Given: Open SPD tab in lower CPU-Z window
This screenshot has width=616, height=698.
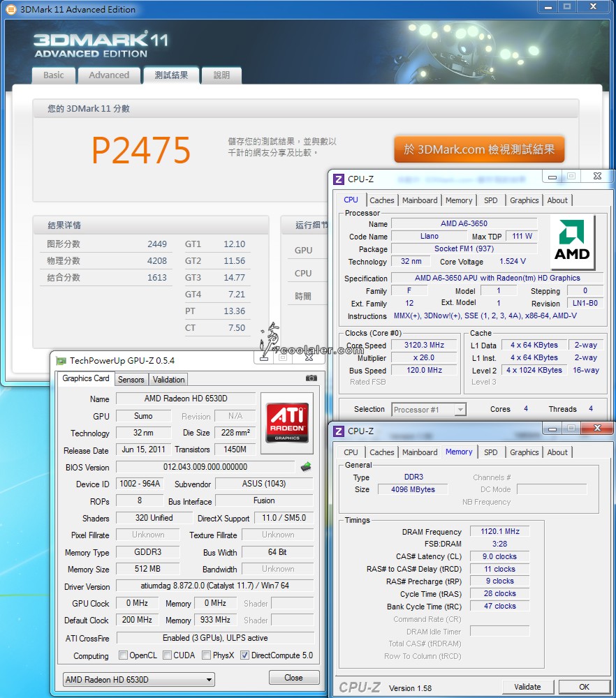Looking at the screenshot, I should [x=490, y=452].
